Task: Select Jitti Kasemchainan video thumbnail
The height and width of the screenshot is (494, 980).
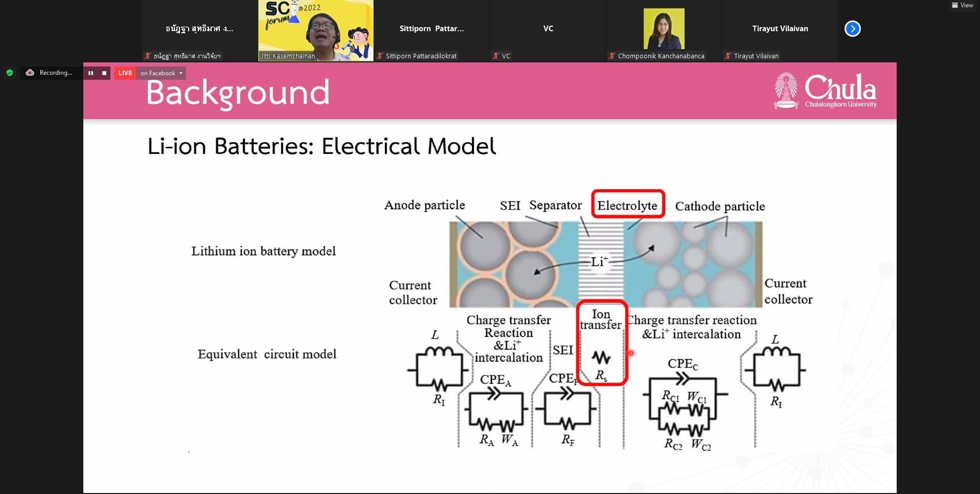Action: pos(315,31)
